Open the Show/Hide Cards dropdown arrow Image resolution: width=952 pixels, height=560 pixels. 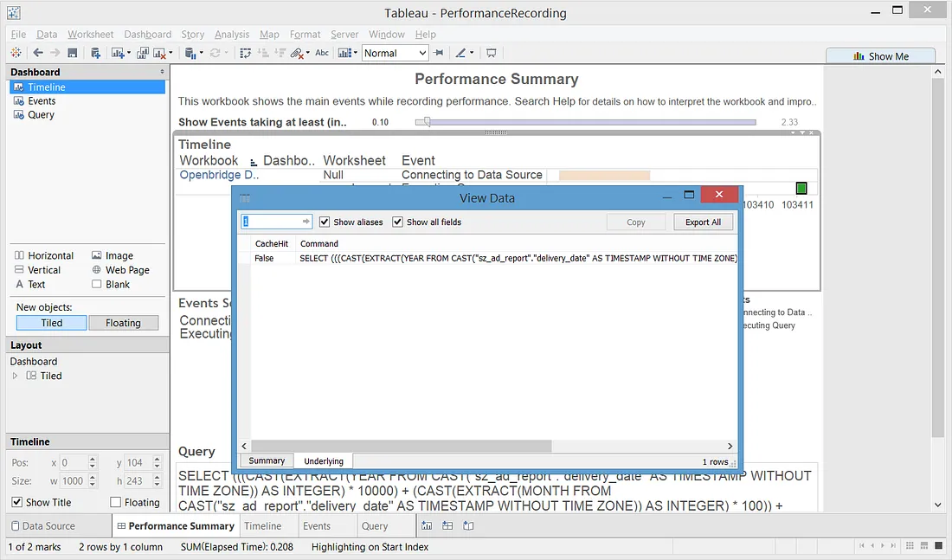[355, 53]
